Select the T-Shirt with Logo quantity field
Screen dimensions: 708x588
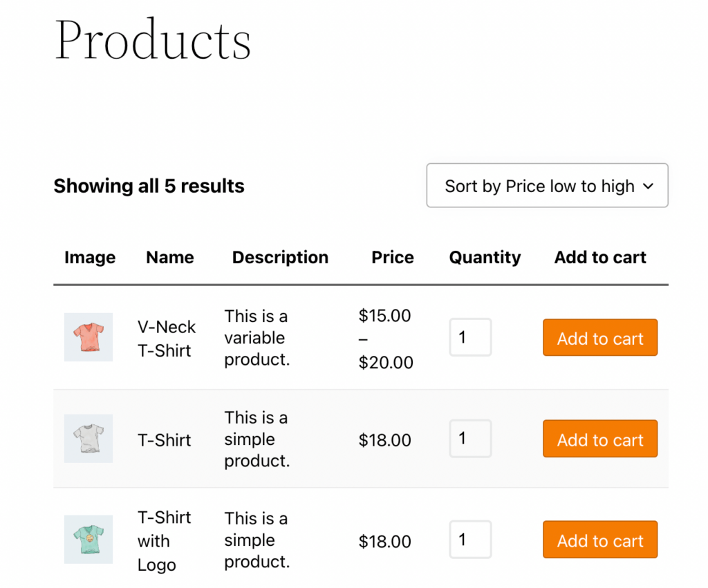point(470,539)
